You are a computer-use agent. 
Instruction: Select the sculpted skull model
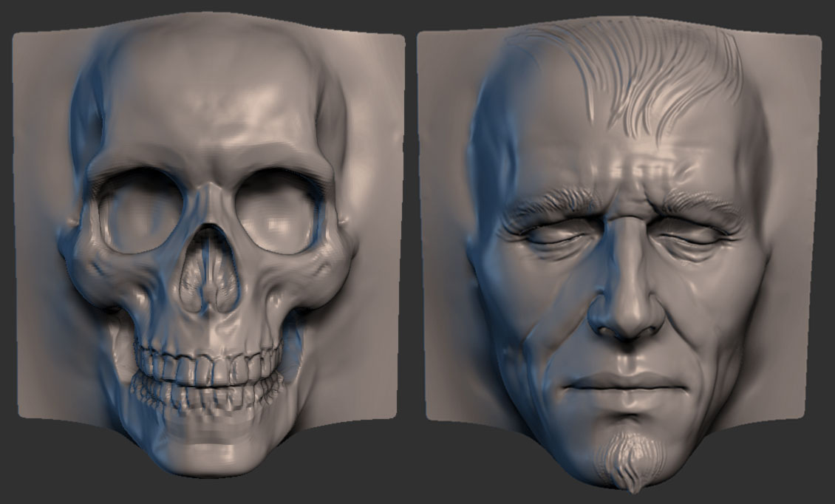[208, 245]
